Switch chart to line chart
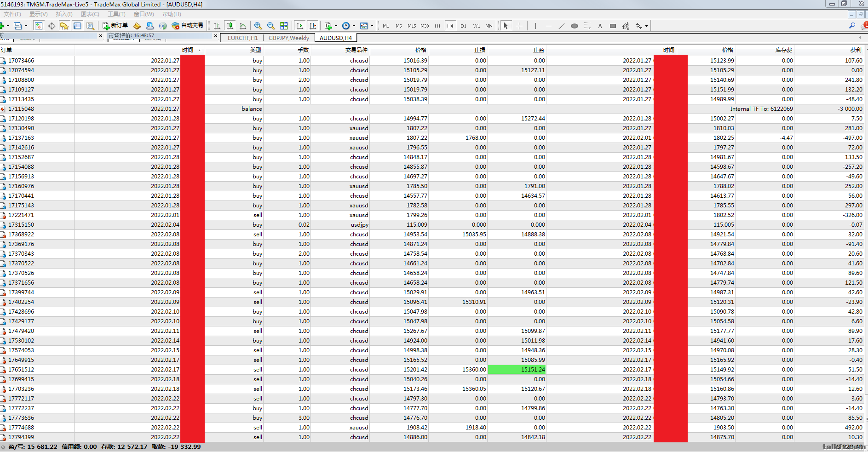The height and width of the screenshot is (452, 868). [243, 26]
